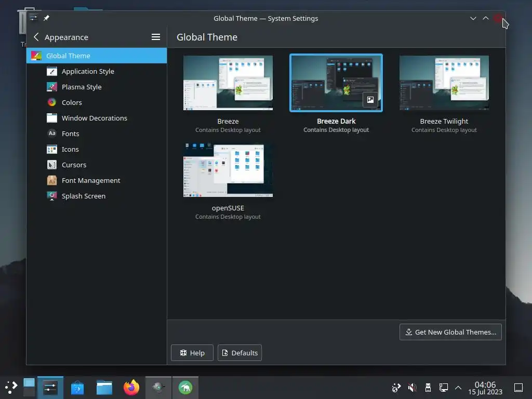The height and width of the screenshot is (399, 532).
Task: Open the application launcher in the taskbar
Action: (x=11, y=388)
